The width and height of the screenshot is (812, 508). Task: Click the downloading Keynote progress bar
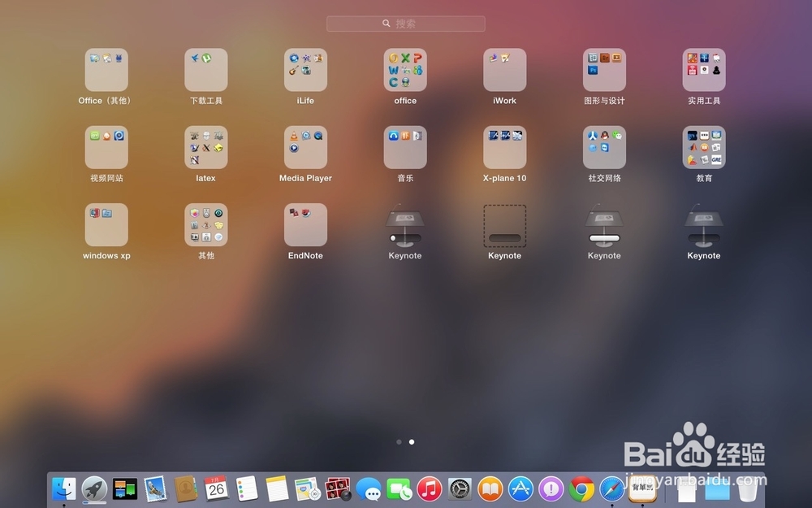504,237
